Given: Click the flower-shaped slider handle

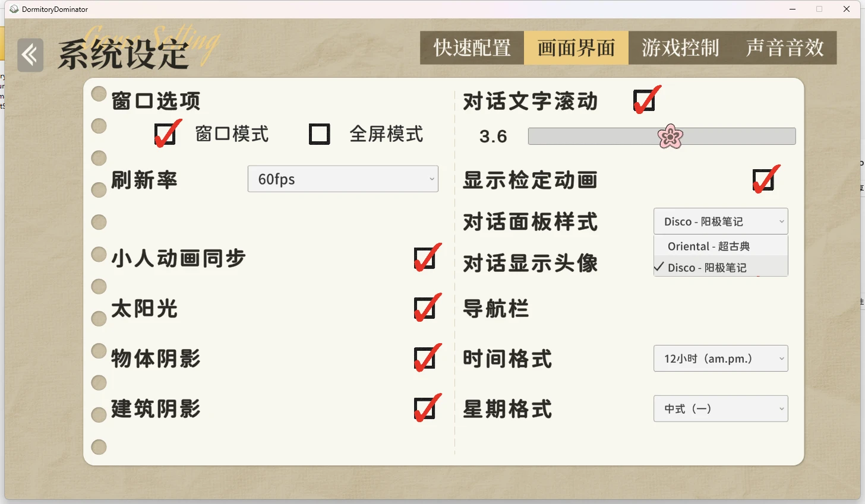Looking at the screenshot, I should (x=670, y=137).
